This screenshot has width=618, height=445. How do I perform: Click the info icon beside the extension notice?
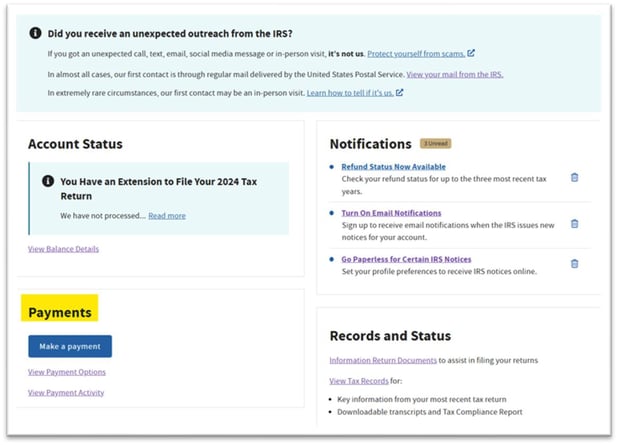click(x=47, y=182)
